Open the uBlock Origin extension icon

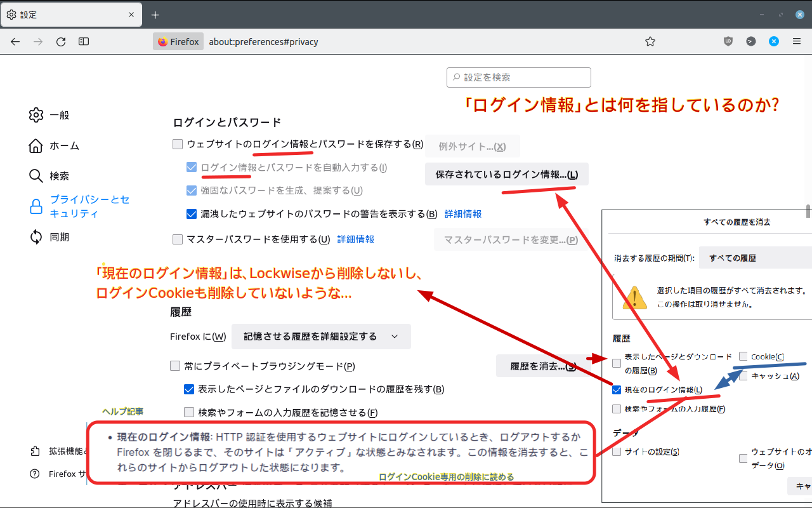[728, 42]
